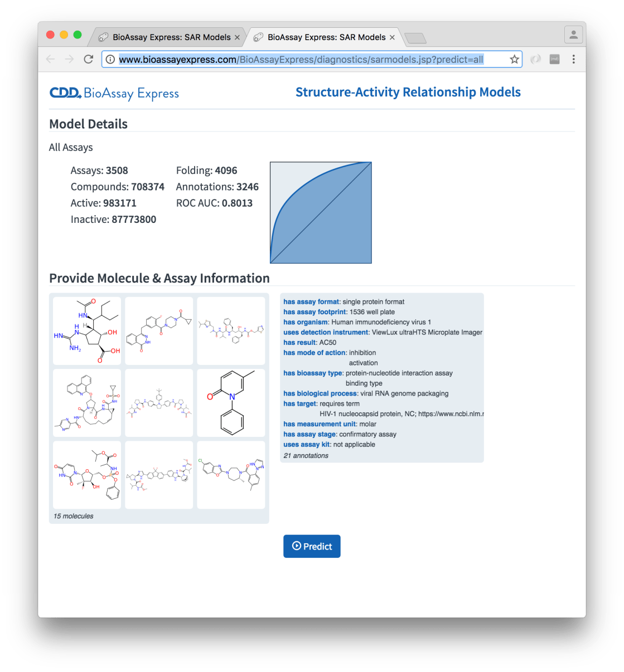Bookmark page using the star icon

pos(514,59)
